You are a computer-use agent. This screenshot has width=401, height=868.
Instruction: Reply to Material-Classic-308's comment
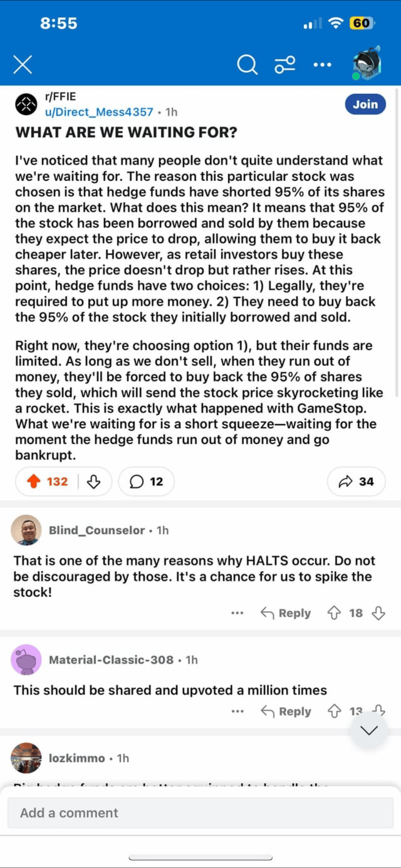pyautogui.click(x=286, y=711)
